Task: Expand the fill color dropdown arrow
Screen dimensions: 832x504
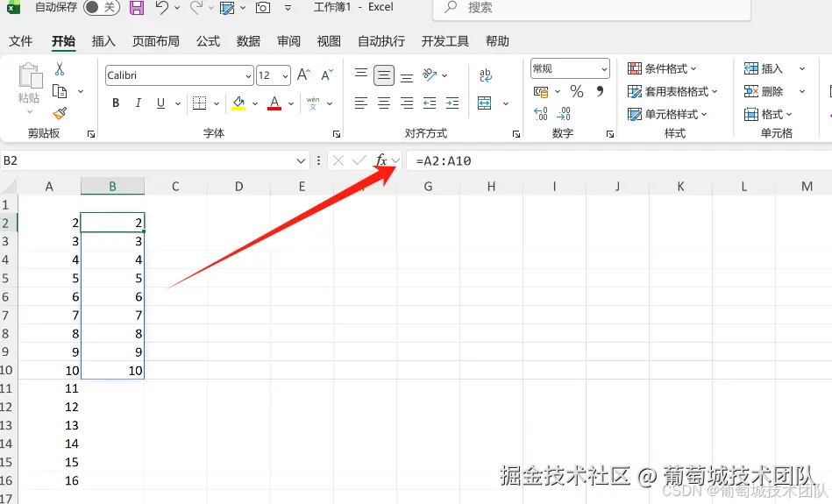Action: pyautogui.click(x=255, y=103)
